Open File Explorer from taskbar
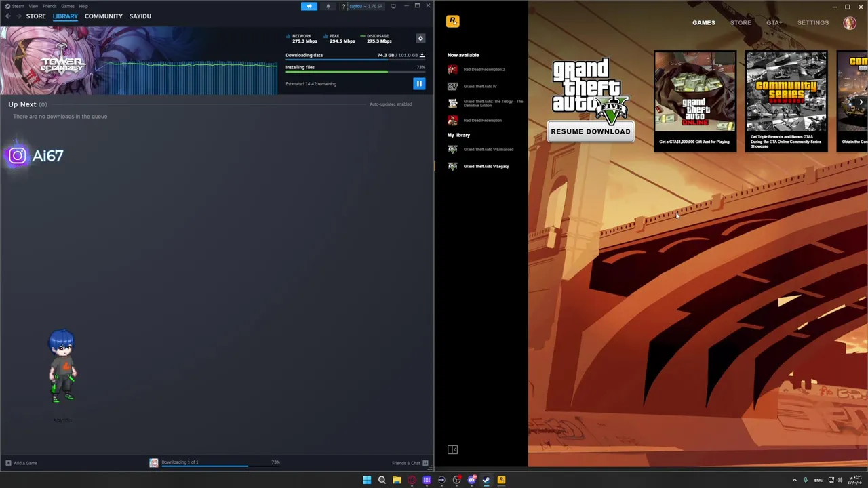This screenshot has height=488, width=868. [x=397, y=480]
